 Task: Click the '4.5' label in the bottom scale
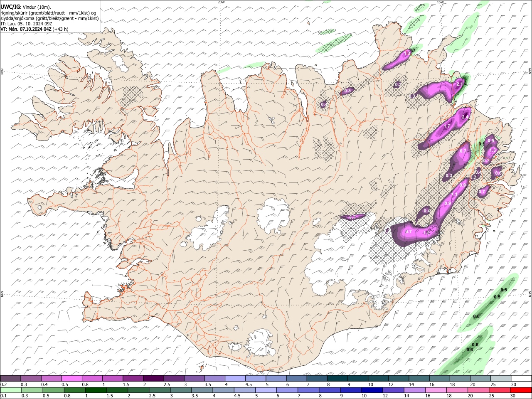(236, 396)
